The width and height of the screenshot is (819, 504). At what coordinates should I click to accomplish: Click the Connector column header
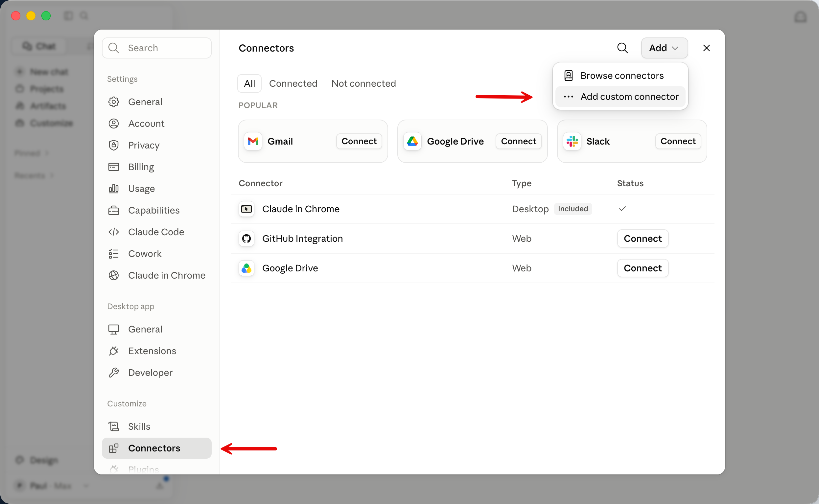coord(260,183)
